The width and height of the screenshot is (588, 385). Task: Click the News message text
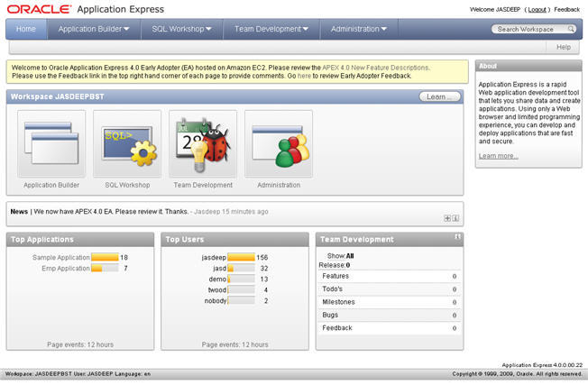111,211
